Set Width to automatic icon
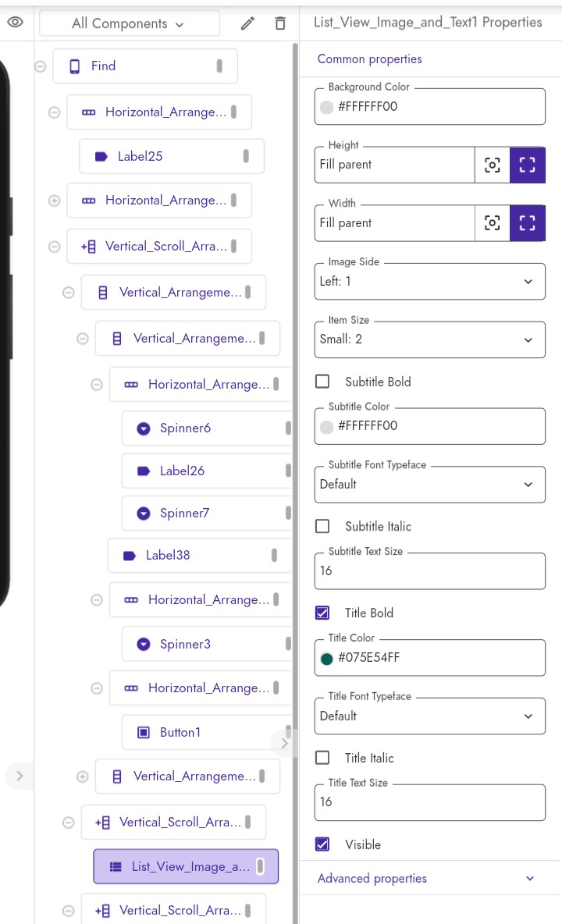 (492, 222)
